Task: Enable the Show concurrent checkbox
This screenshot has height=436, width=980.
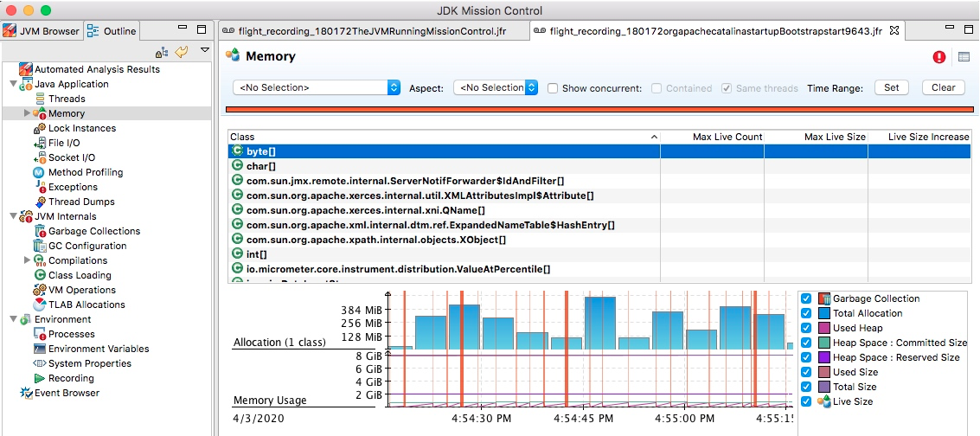Action: pyautogui.click(x=553, y=88)
